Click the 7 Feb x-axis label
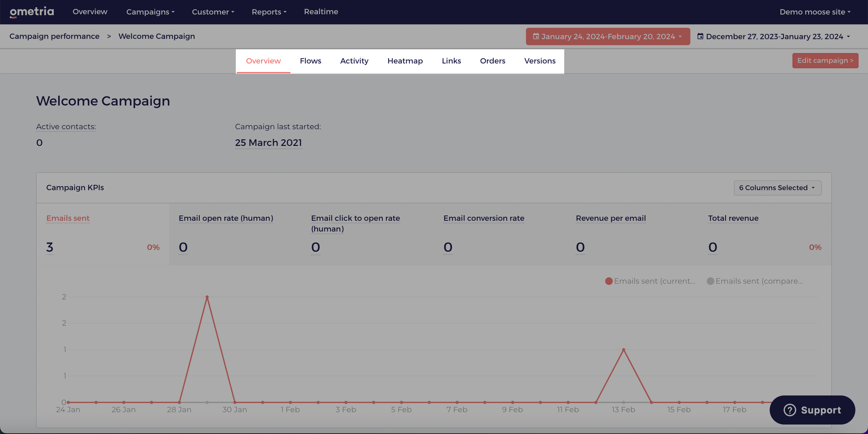This screenshot has width=868, height=434. 456,410
